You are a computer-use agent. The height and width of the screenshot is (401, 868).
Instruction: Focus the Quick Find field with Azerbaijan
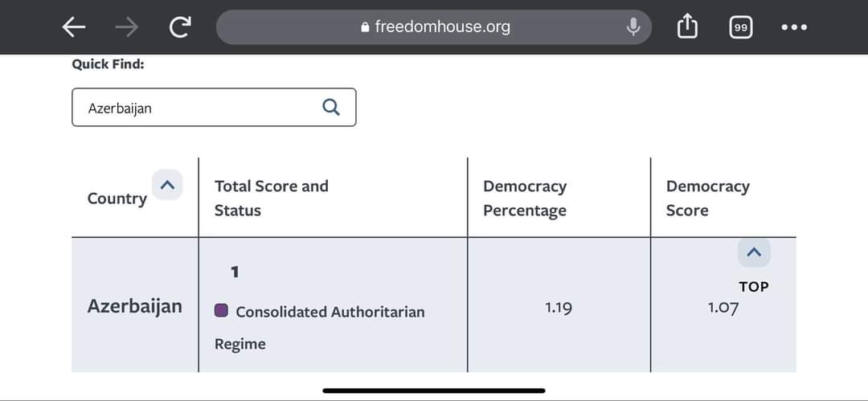click(x=201, y=108)
